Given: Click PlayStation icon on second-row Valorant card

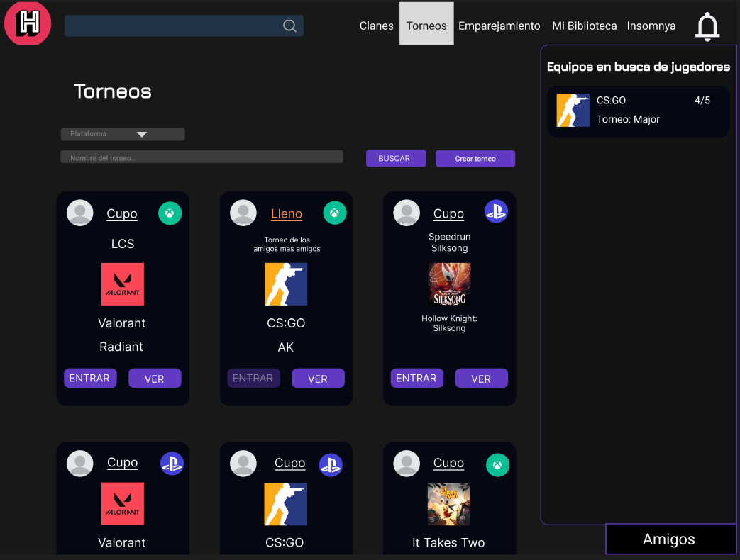Looking at the screenshot, I should click(x=172, y=464).
